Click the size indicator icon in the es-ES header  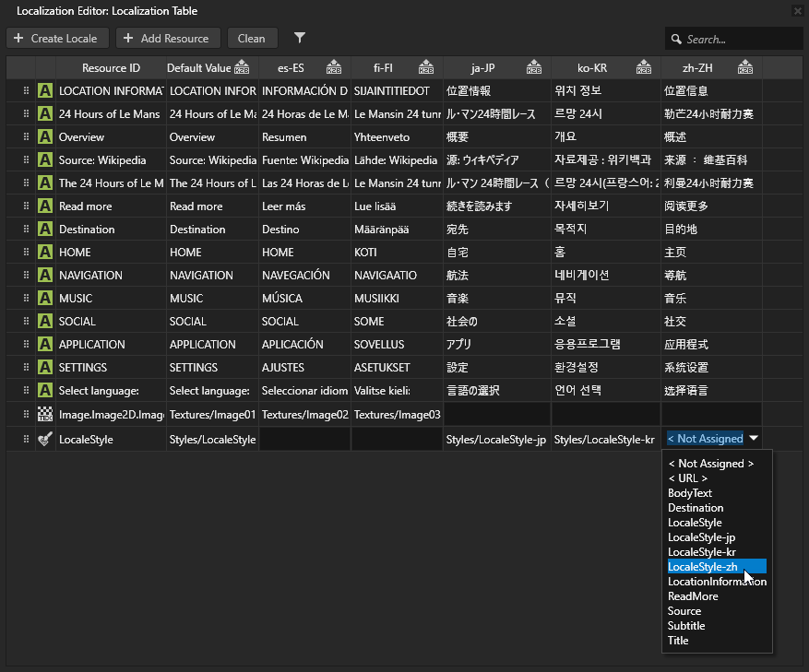[333, 66]
